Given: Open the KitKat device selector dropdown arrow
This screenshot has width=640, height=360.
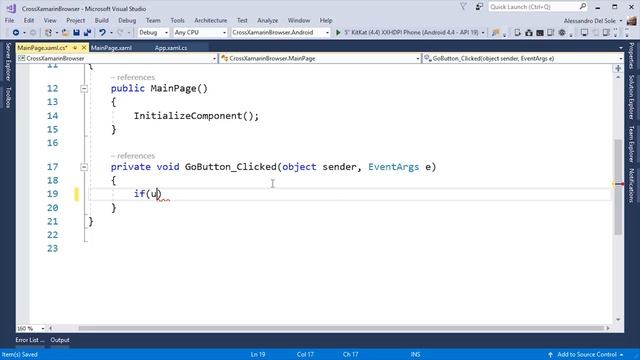Looking at the screenshot, I should (x=483, y=32).
